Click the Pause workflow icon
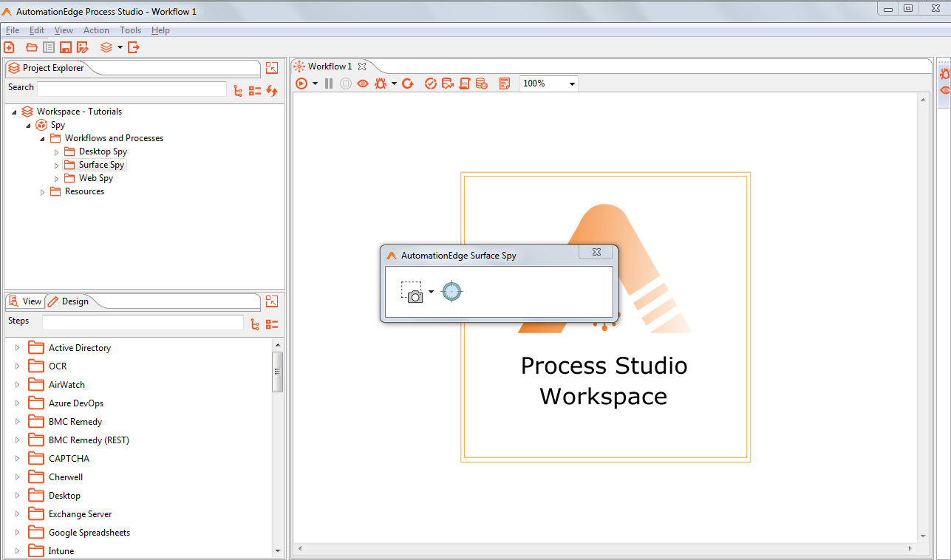 pos(329,83)
